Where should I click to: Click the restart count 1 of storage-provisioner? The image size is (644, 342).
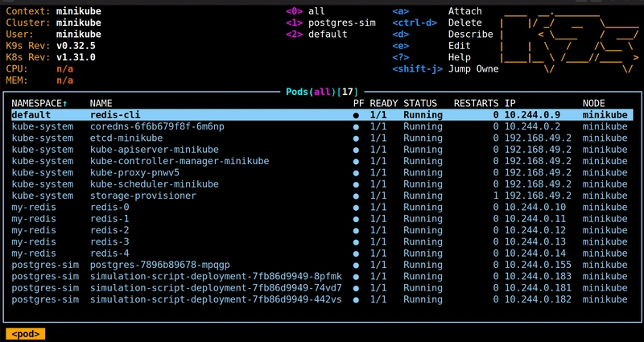[x=496, y=196]
